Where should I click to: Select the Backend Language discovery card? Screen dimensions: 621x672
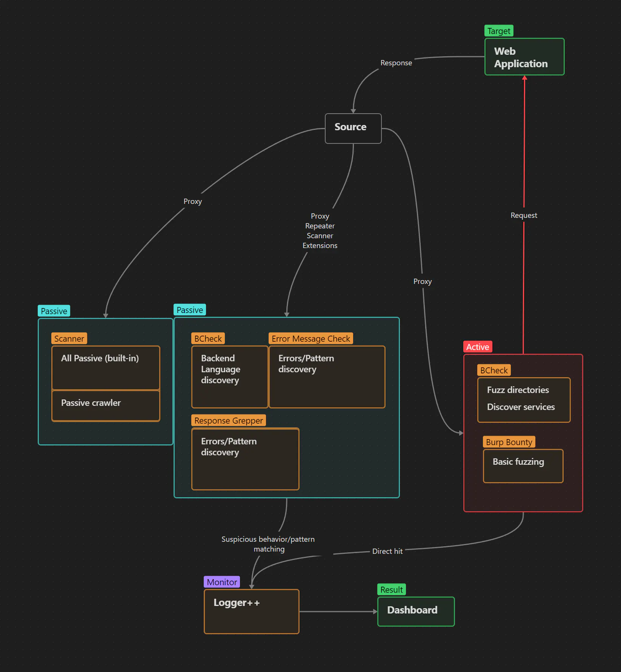(230, 377)
